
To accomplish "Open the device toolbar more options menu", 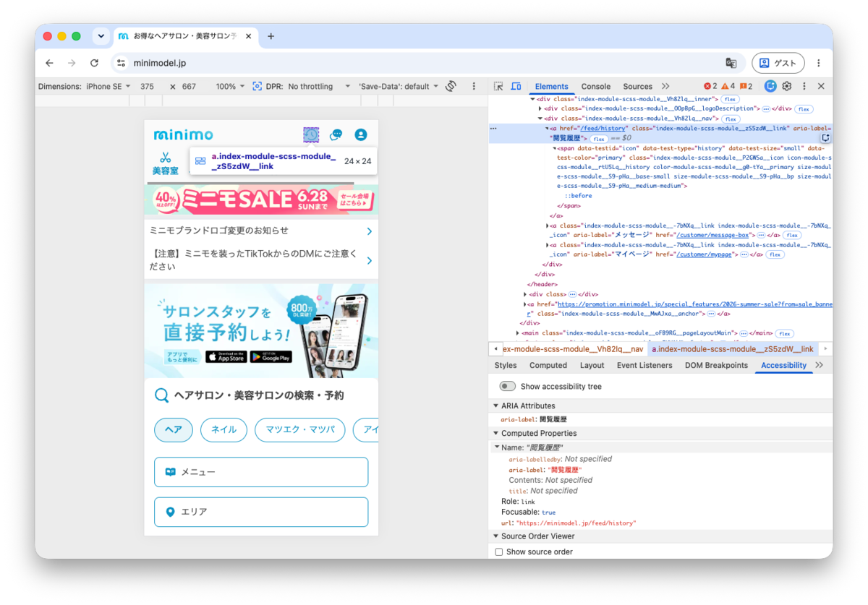I will click(474, 86).
